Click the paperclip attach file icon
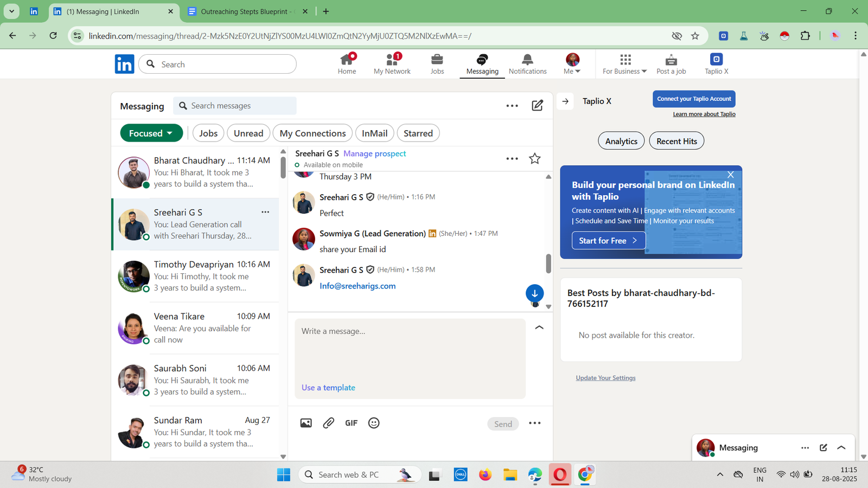The height and width of the screenshot is (488, 868). click(329, 423)
